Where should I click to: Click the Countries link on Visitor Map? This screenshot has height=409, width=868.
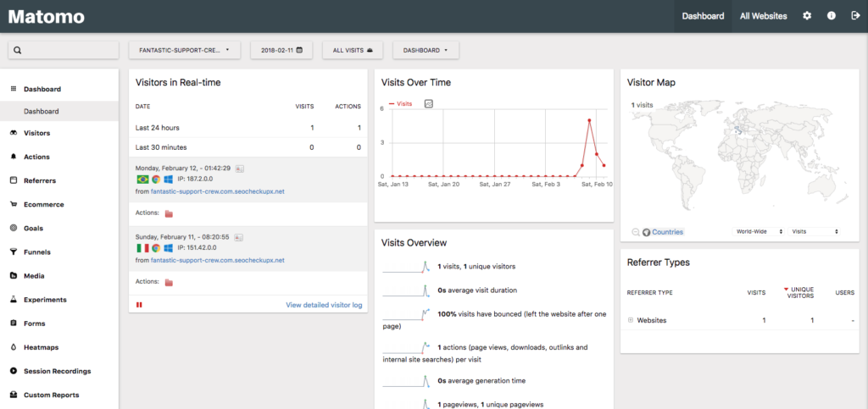[667, 232]
